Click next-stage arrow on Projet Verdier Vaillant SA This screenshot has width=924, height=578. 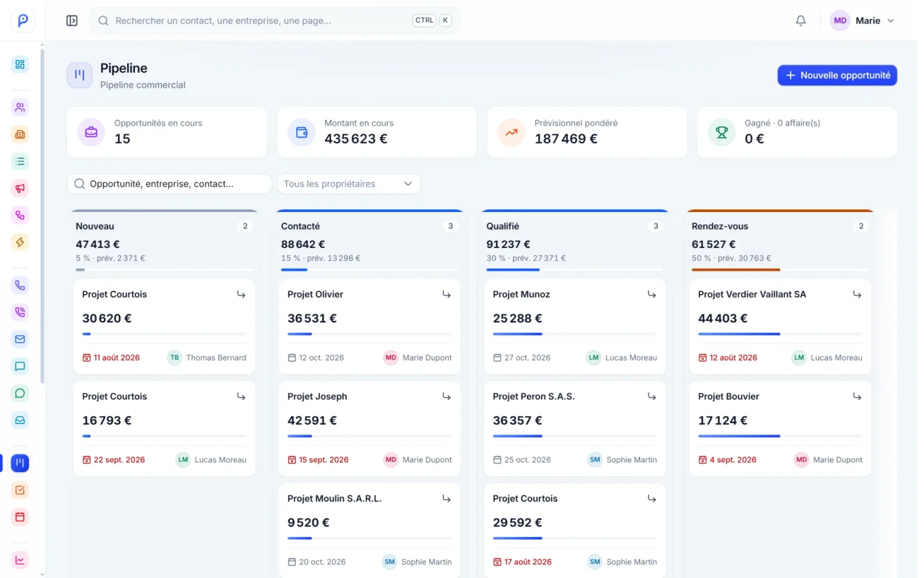click(x=857, y=294)
